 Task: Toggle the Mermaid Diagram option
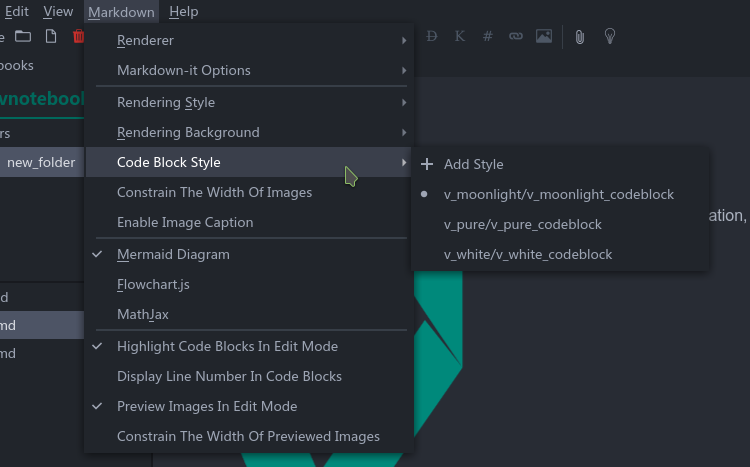249,255
